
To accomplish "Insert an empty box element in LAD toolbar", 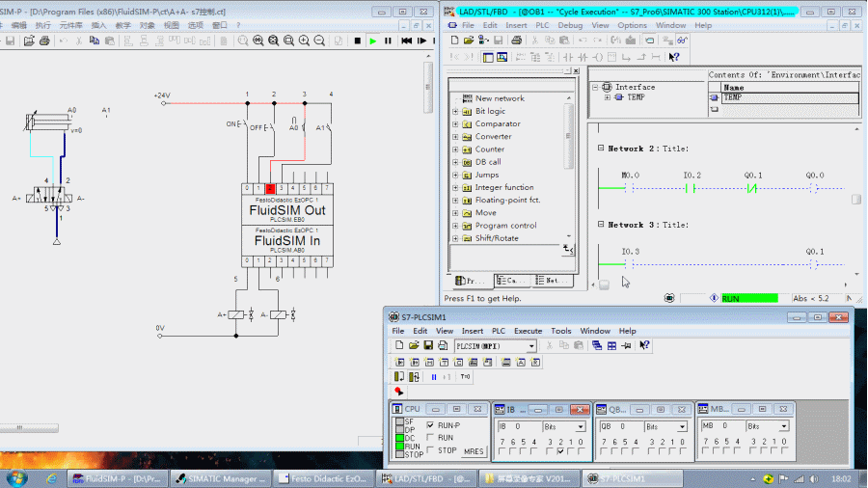I will pyautogui.click(x=612, y=57).
